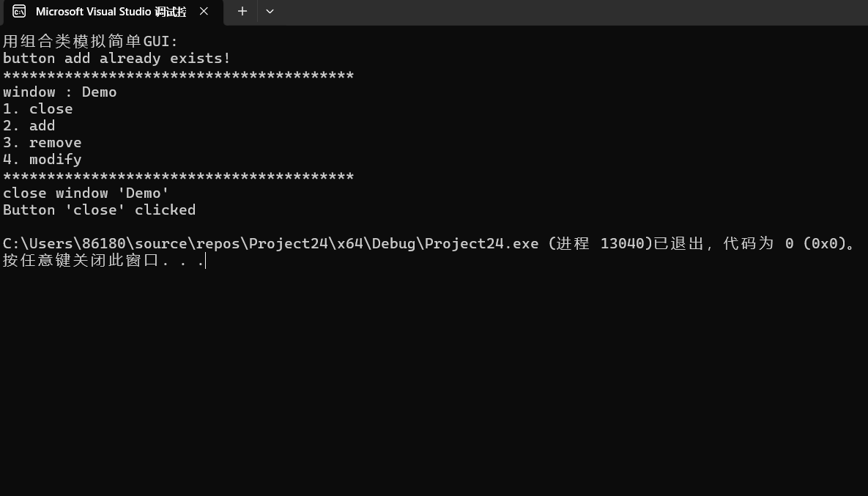Click the terminal icon in the tab

pos(20,12)
